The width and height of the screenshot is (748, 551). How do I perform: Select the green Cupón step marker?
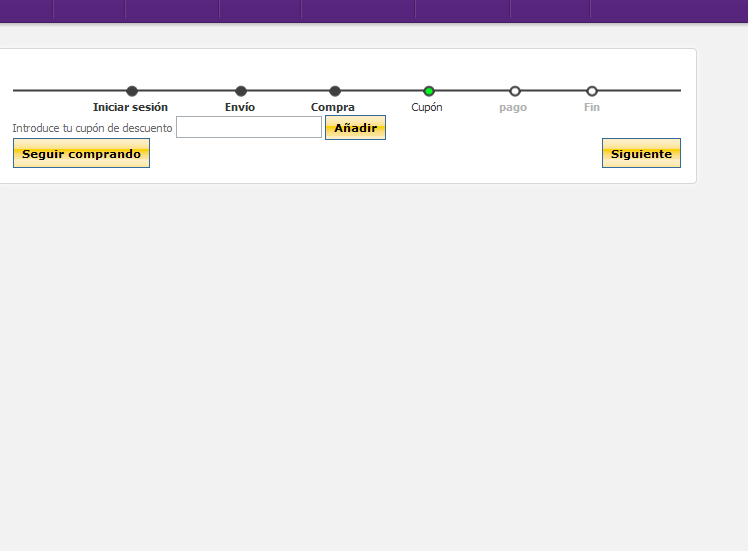coord(429,91)
